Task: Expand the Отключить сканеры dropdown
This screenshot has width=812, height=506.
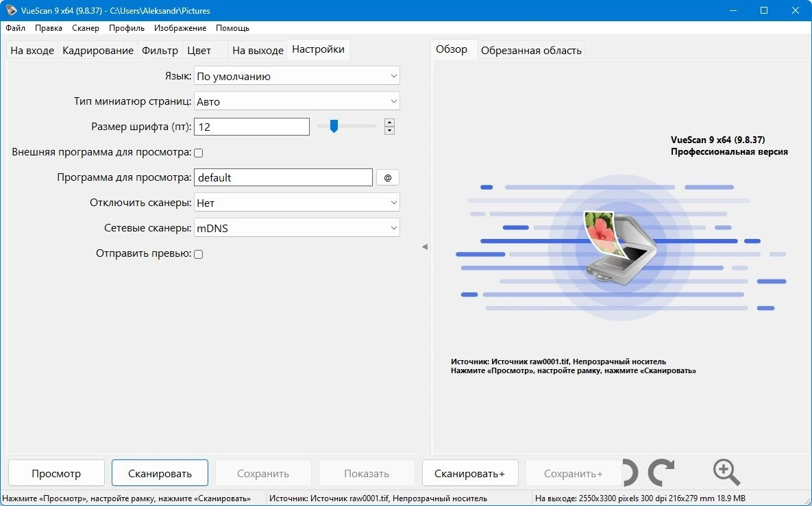Action: 297,203
